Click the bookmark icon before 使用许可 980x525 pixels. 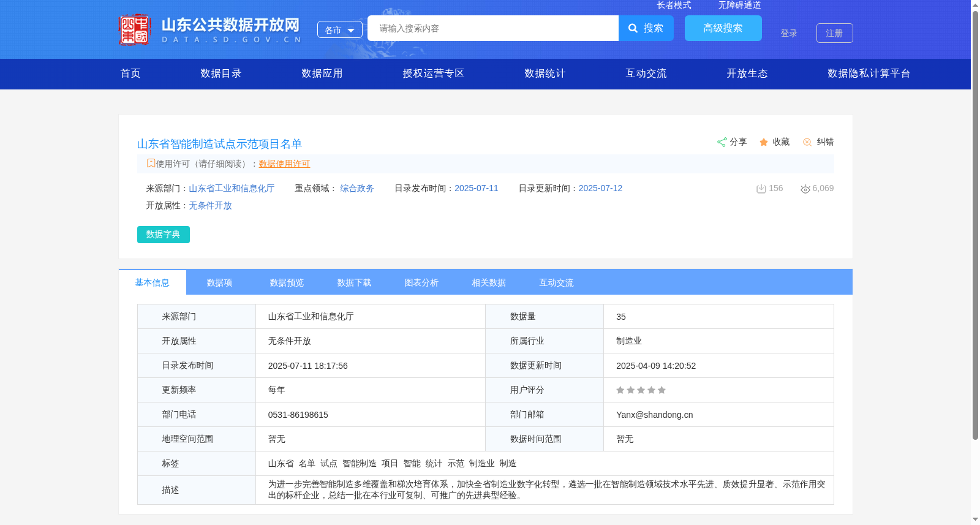click(x=151, y=163)
